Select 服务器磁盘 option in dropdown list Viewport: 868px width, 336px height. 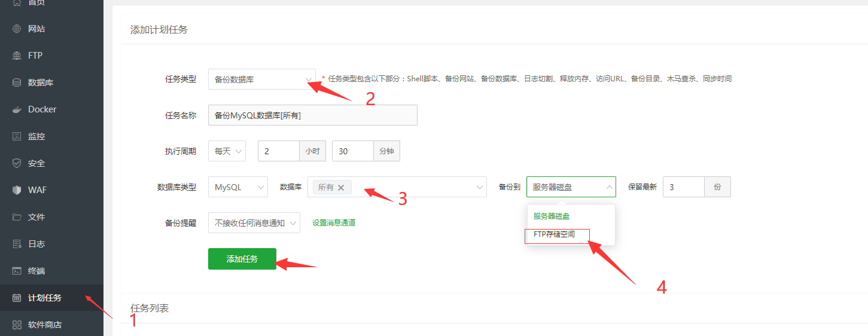coord(552,216)
